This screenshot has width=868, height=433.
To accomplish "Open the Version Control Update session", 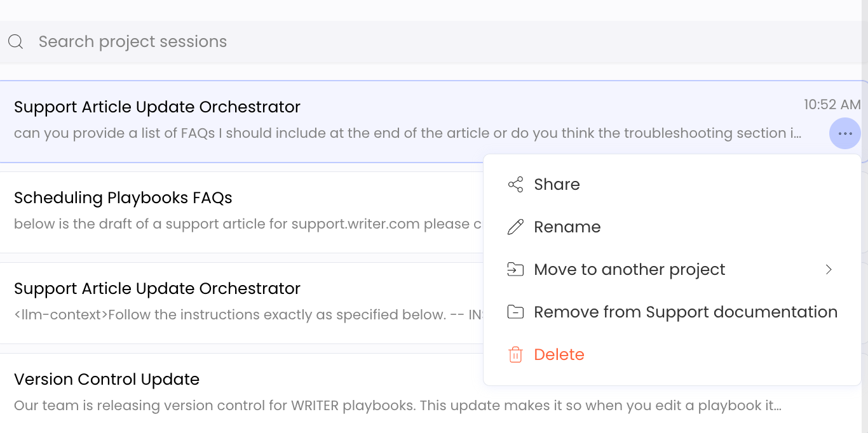I will tap(107, 380).
